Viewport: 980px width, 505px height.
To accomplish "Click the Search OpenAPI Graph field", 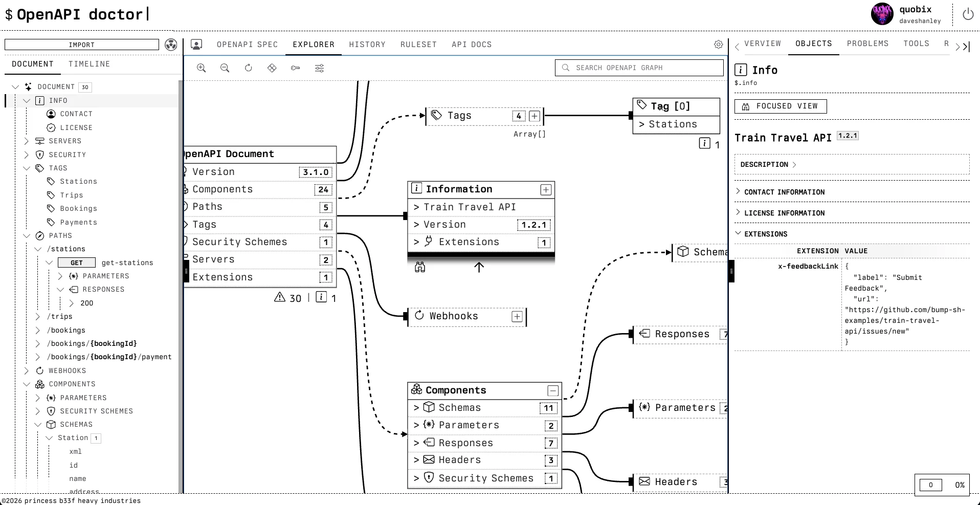I will click(x=639, y=68).
